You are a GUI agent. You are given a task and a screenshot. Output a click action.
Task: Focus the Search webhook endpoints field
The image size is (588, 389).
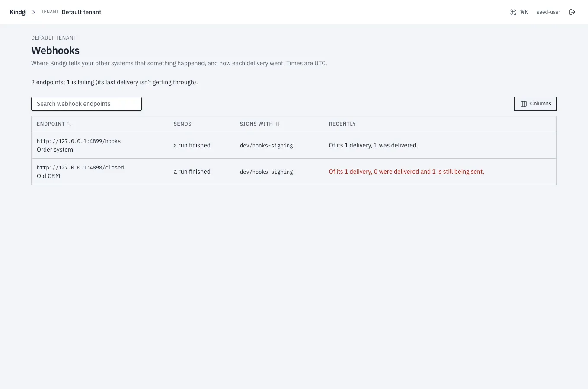[x=86, y=104]
